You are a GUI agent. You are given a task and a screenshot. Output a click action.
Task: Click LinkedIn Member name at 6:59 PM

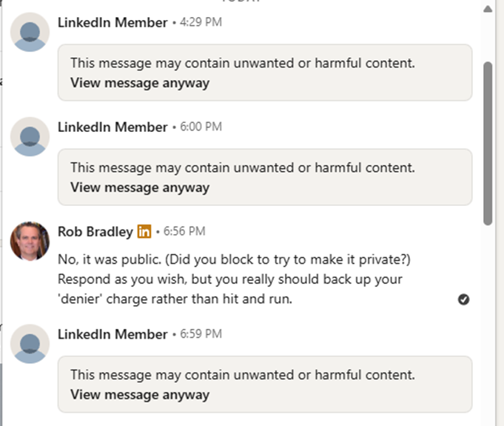(112, 334)
